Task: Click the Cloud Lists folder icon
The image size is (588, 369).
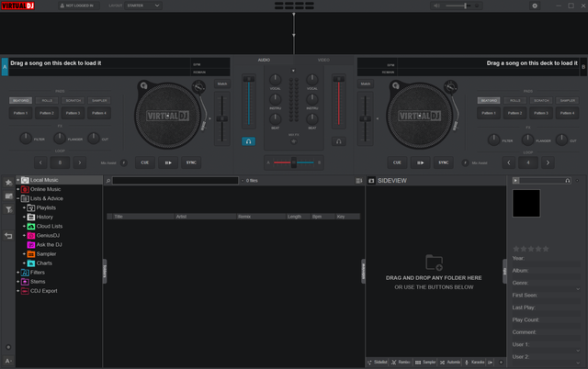Action: (x=31, y=227)
